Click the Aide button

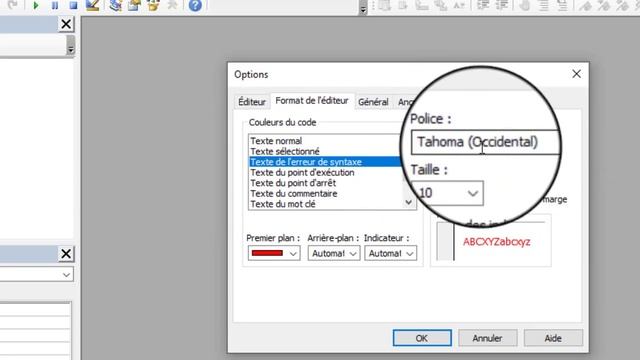tap(553, 338)
